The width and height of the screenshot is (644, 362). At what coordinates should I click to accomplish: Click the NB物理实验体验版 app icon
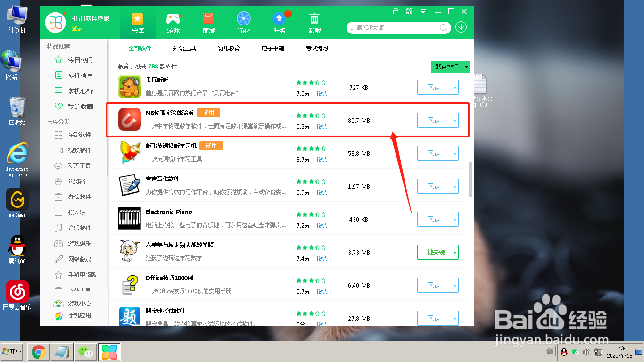pyautogui.click(x=130, y=120)
